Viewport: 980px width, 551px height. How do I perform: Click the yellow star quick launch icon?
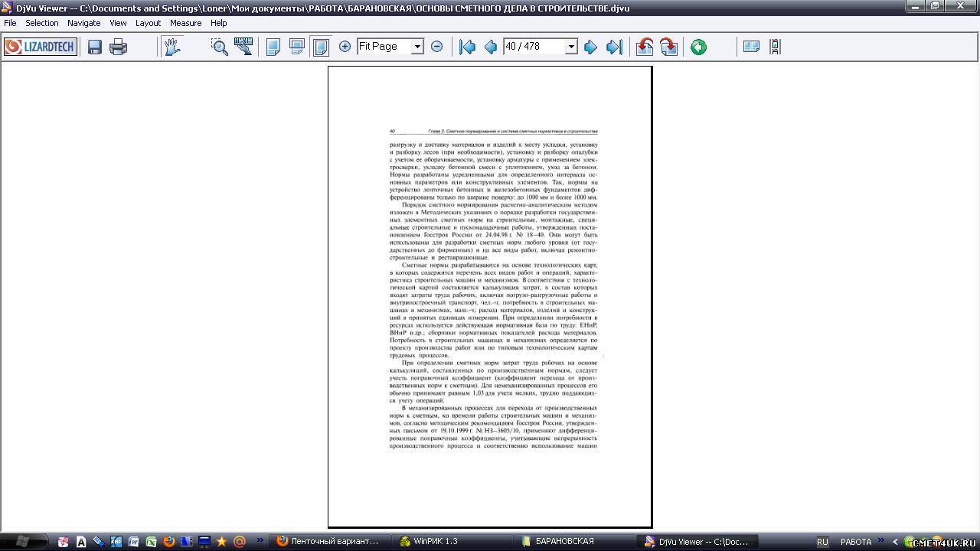click(221, 541)
